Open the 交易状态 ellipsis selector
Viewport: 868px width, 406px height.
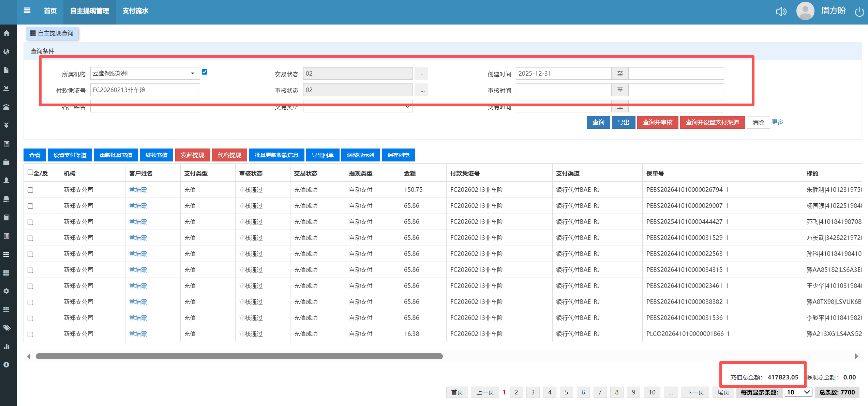422,74
